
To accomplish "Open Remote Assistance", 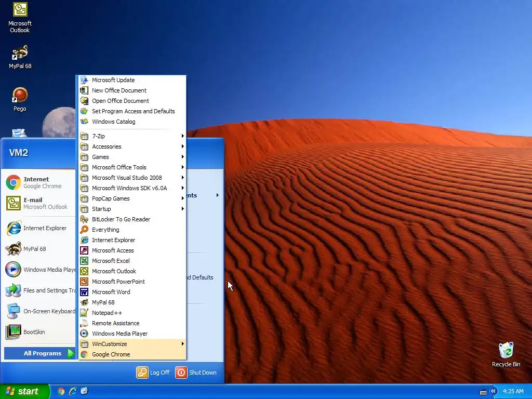I will (132, 323).
